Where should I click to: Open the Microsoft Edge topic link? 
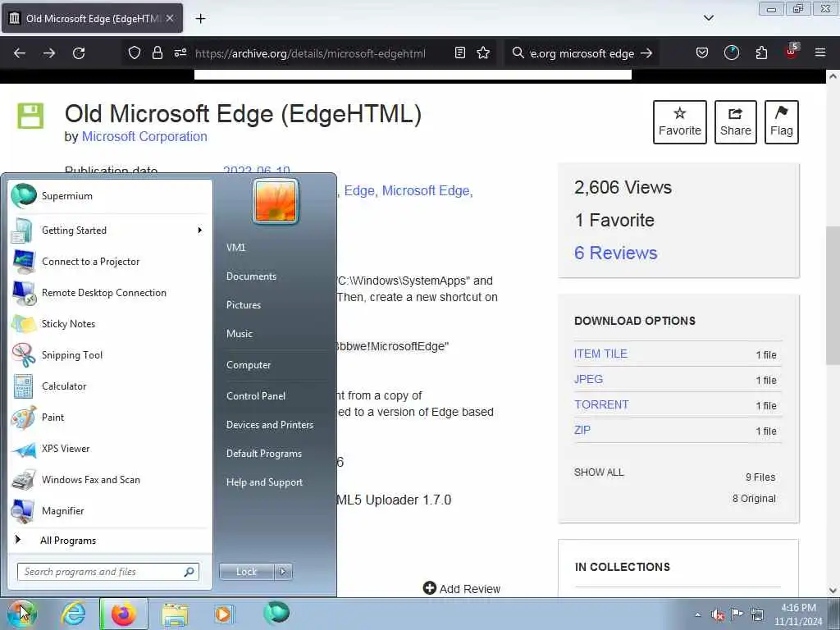click(x=427, y=190)
